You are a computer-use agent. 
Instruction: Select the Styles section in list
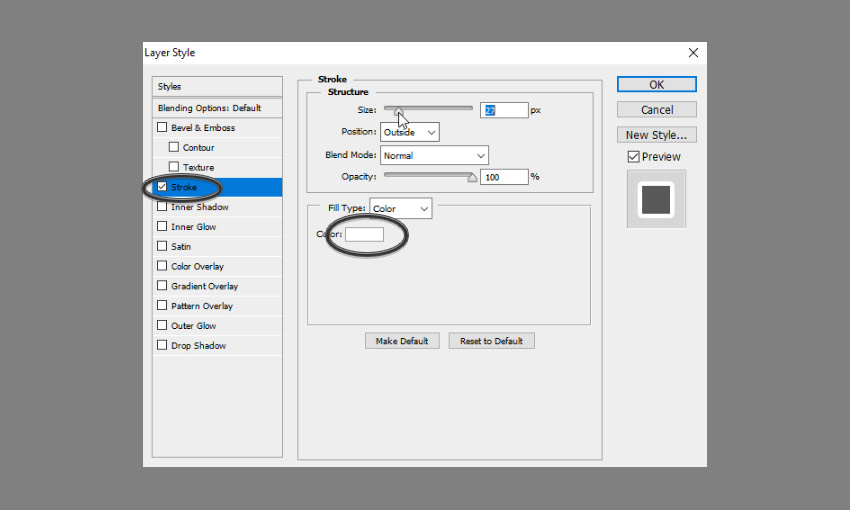coord(217,87)
